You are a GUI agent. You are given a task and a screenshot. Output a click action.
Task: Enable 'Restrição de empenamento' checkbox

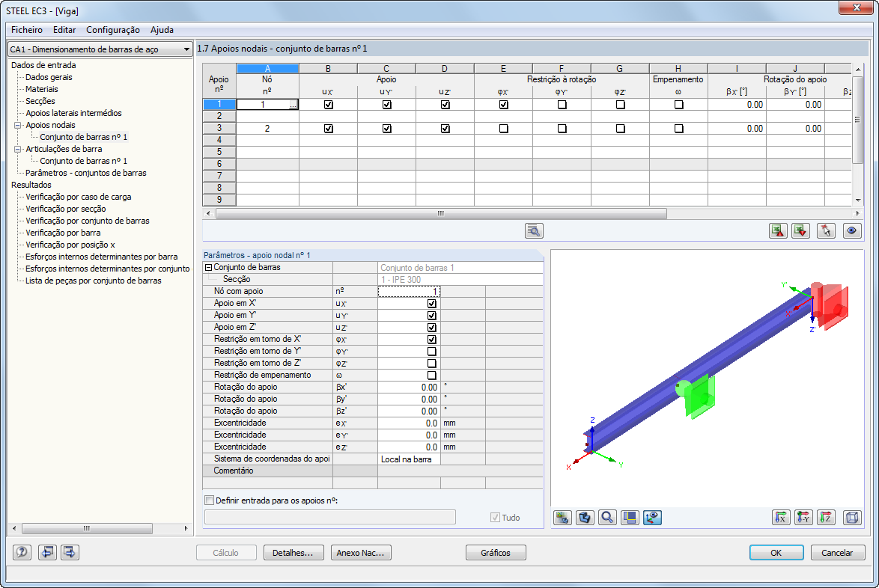[432, 376]
